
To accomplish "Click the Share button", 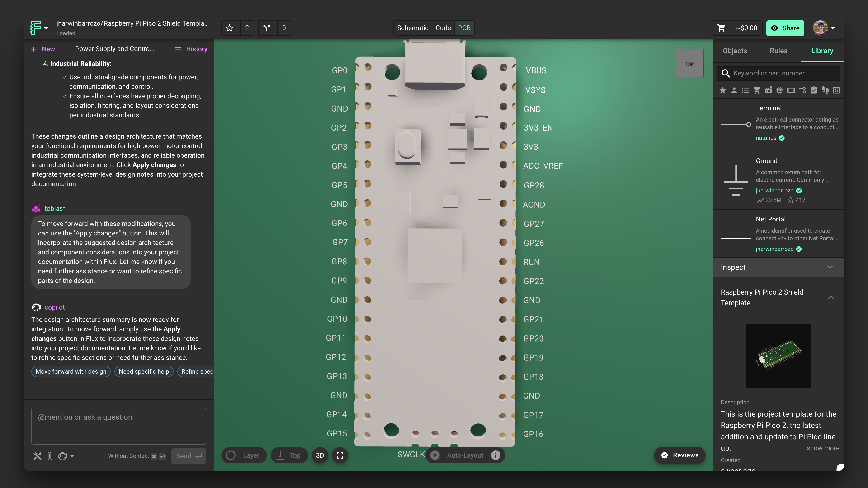I will pos(785,28).
